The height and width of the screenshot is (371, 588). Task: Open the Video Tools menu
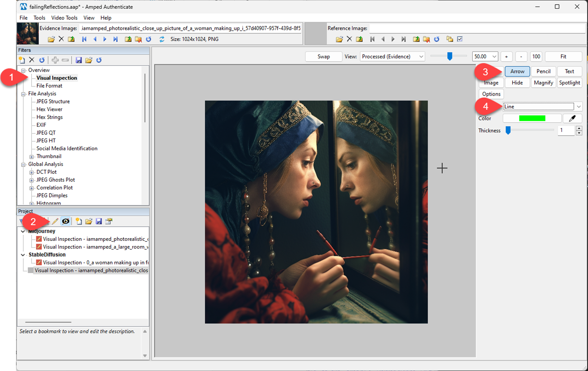(64, 18)
